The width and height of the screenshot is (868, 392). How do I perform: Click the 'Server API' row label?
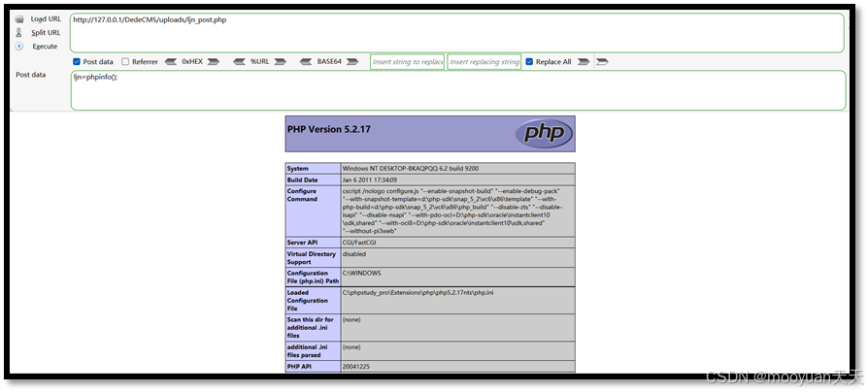coord(302,243)
